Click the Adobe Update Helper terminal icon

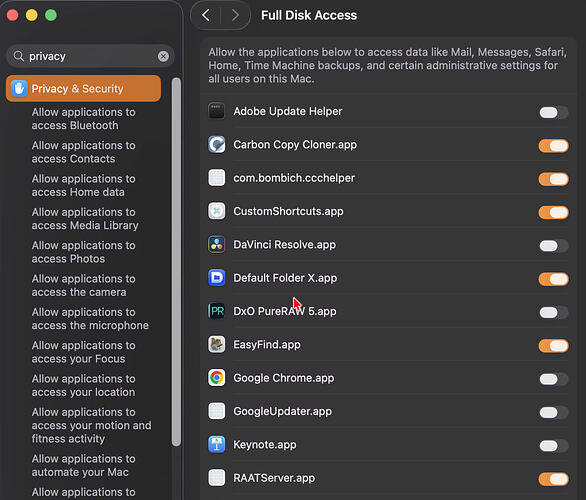click(216, 111)
